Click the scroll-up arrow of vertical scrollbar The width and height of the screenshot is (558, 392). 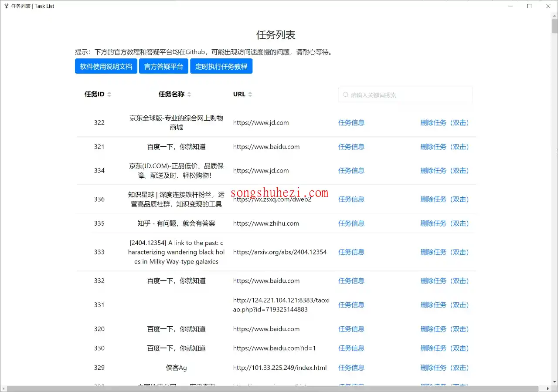coord(555,16)
